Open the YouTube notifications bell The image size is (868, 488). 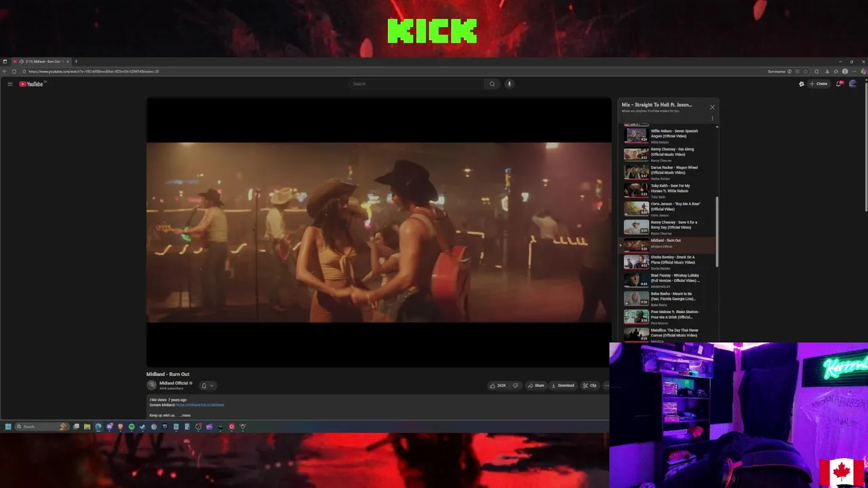click(840, 84)
